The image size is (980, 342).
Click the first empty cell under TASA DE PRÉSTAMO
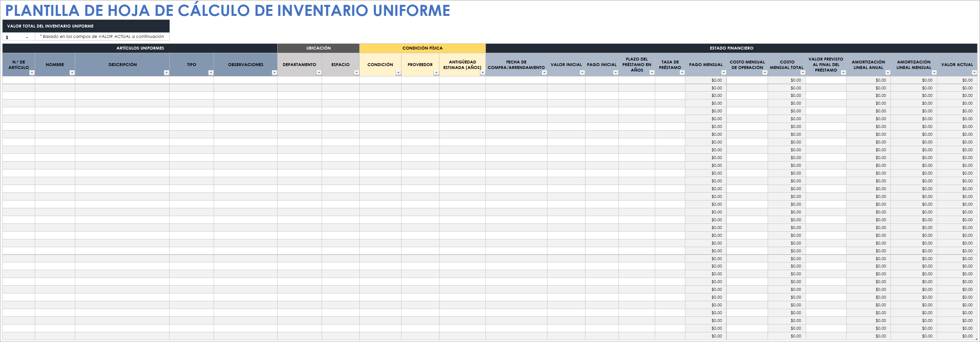point(670,80)
